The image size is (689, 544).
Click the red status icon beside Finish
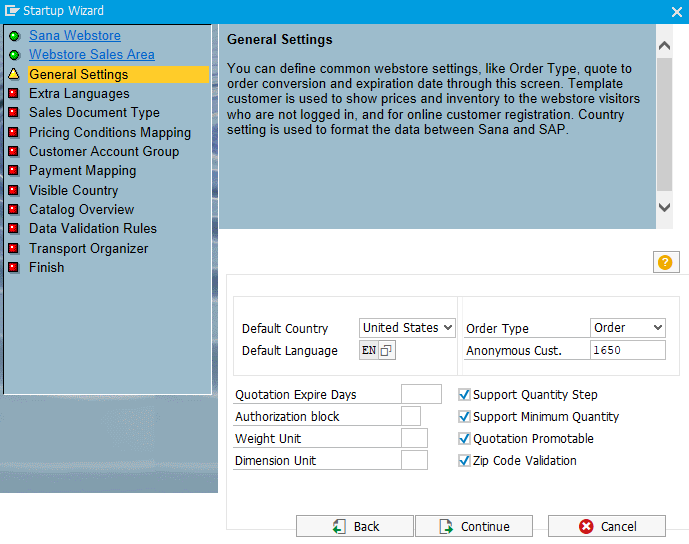point(14,267)
